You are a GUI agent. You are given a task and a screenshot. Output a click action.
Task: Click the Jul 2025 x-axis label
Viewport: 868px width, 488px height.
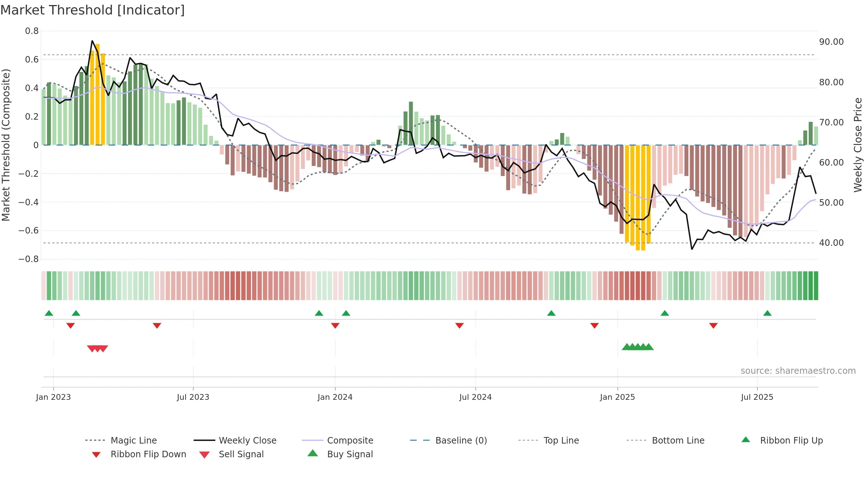[x=757, y=397]
